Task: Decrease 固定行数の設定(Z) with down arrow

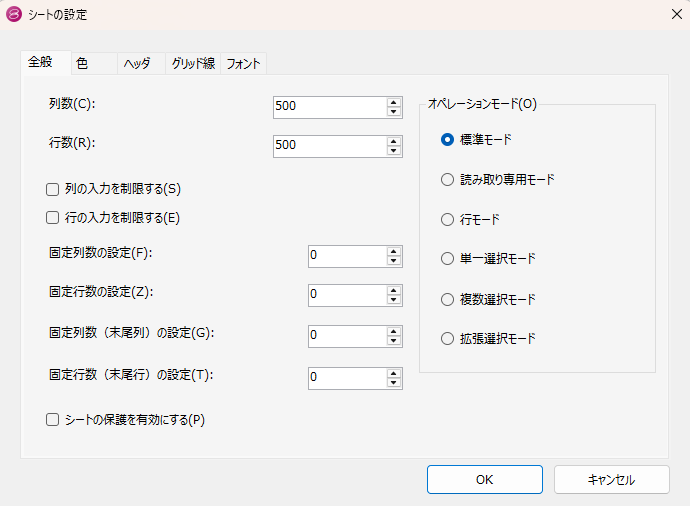Action: tap(394, 300)
